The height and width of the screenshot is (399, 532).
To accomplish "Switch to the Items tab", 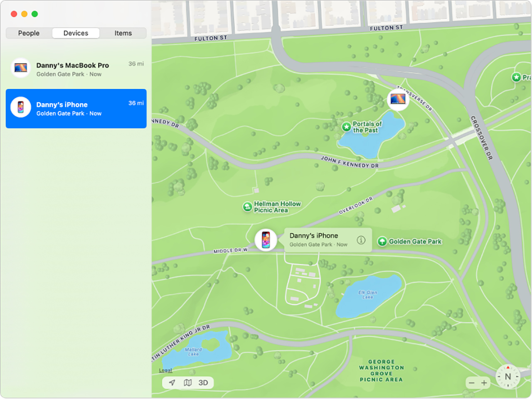I will [x=123, y=33].
